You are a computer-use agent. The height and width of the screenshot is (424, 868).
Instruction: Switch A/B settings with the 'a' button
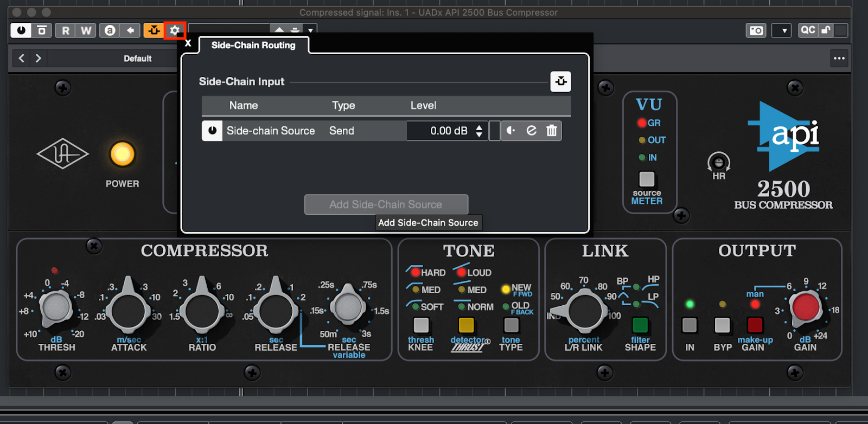pos(110,30)
